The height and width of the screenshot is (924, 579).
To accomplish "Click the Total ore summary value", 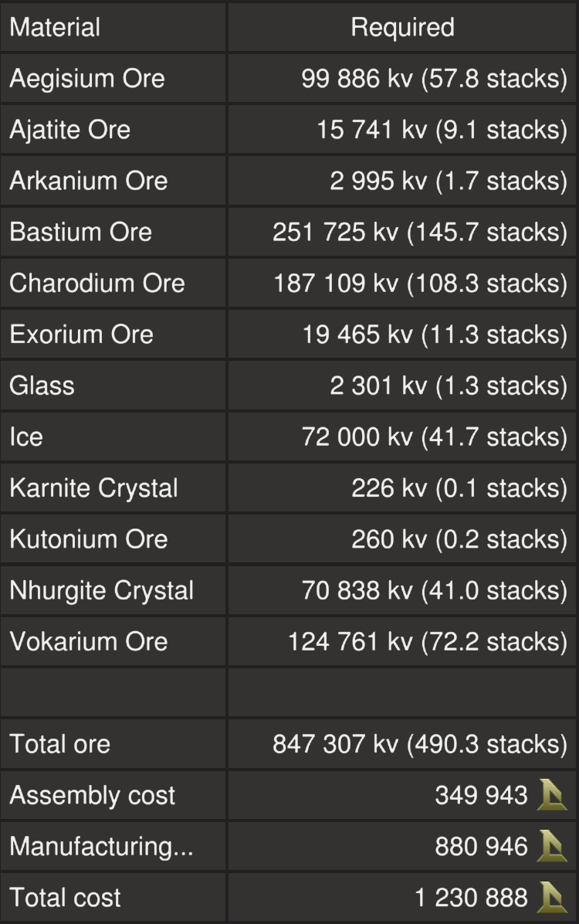I will pos(420,744).
